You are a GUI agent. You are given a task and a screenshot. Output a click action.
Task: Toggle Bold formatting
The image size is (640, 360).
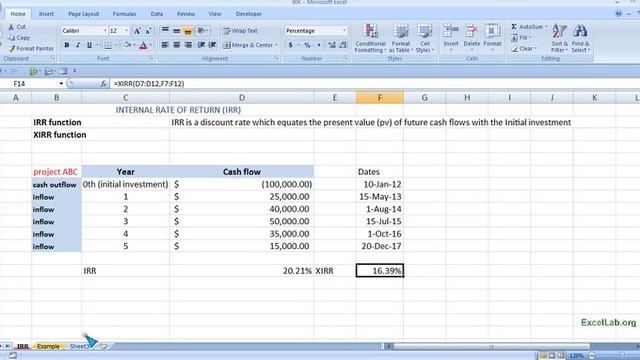tap(67, 45)
